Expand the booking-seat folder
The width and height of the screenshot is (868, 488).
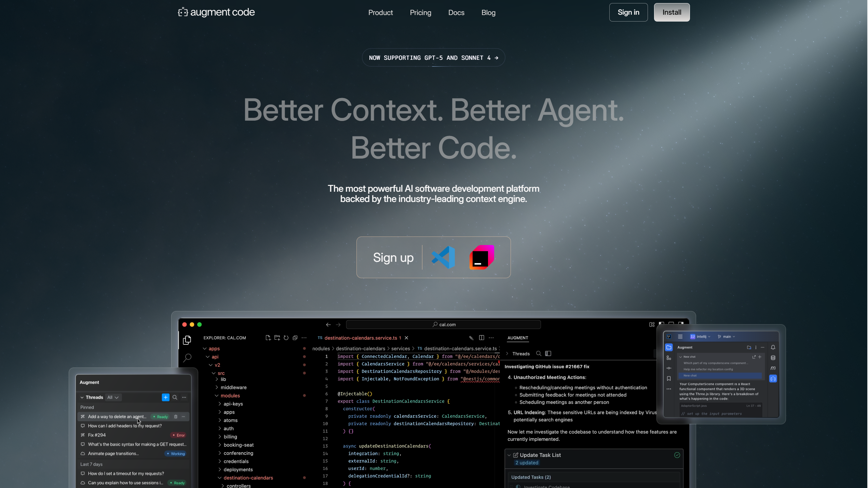[220, 445]
